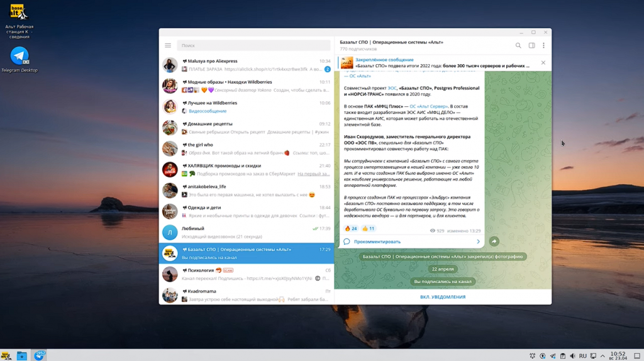644x361 pixels.
Task: Click the pinned message thumbnail image
Action: tap(347, 63)
